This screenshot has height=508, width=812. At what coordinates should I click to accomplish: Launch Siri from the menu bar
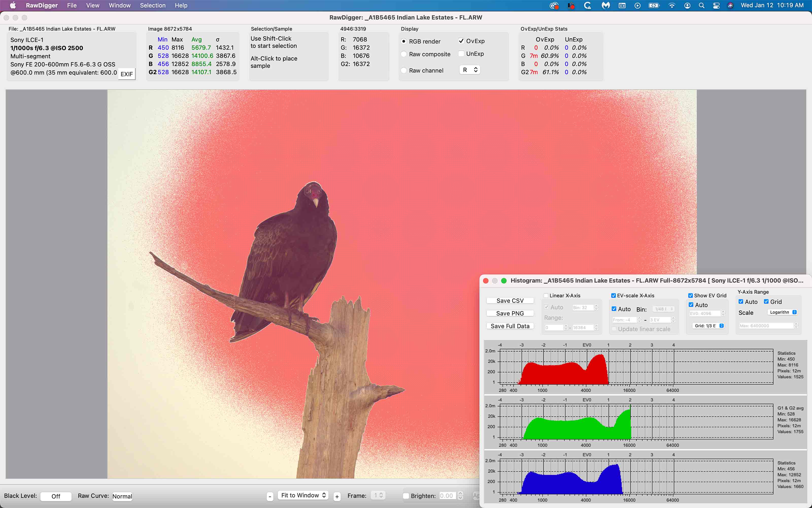coord(731,5)
